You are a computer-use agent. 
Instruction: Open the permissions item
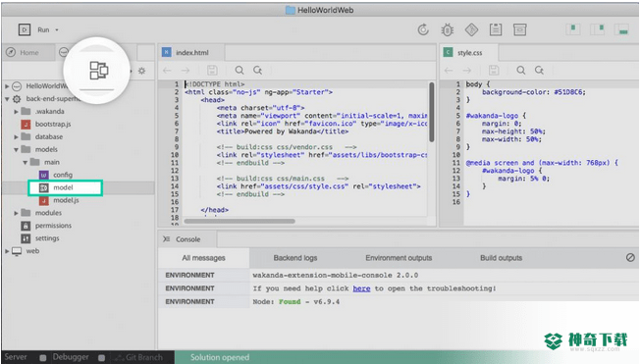(53, 226)
